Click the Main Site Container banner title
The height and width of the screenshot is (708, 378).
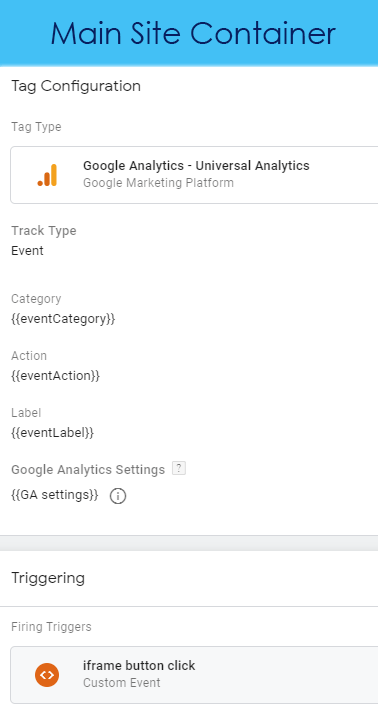pyautogui.click(x=193, y=33)
